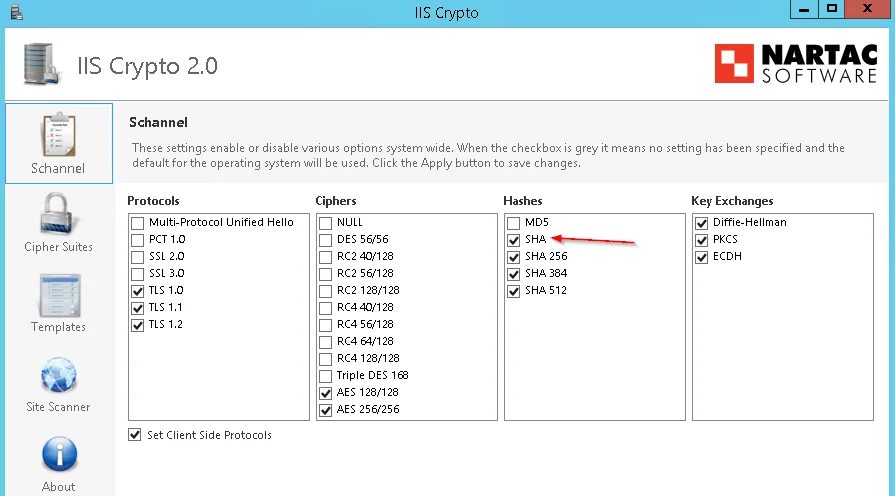
Task: Minimize the IIS Crypto window
Action: click(804, 9)
